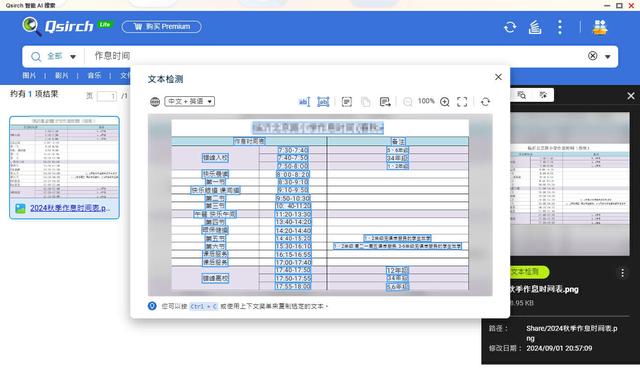Click the export detected text icon
Screen dimensions: 640x372
pos(385,102)
